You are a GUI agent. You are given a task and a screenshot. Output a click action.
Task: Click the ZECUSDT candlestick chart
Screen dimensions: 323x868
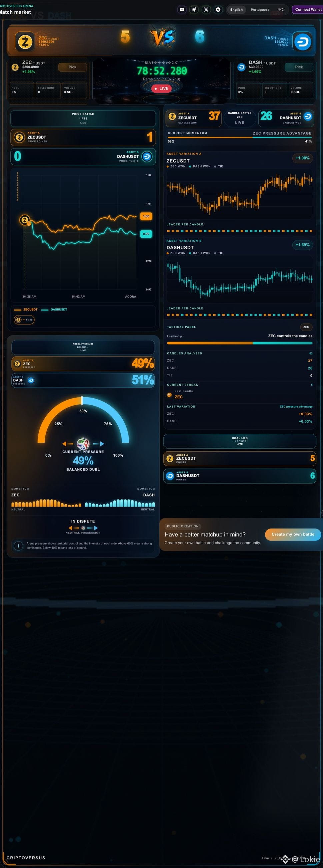pos(240,194)
